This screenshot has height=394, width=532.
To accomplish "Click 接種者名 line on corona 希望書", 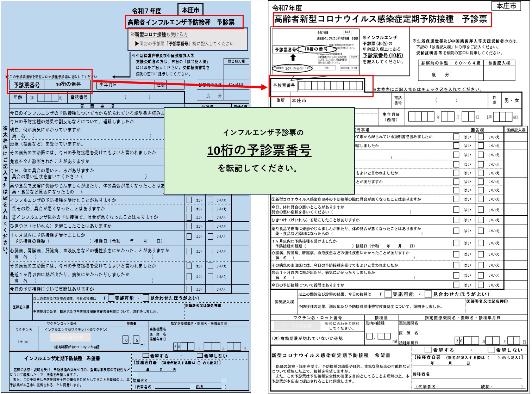I will pos(468,375).
